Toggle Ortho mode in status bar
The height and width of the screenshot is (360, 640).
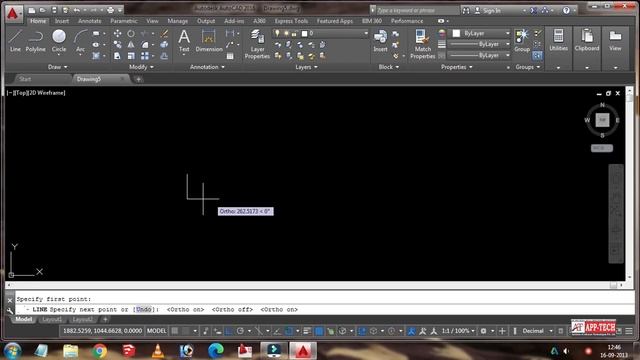(x=229, y=331)
